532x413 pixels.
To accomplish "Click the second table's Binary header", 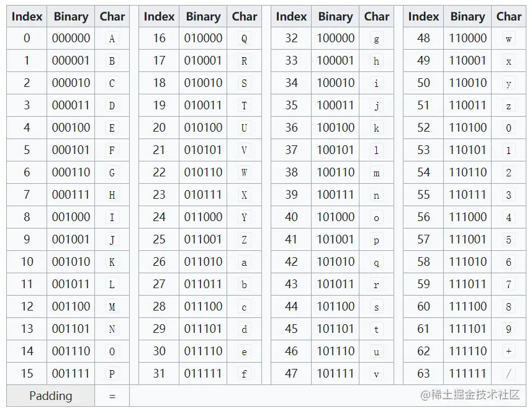I will (203, 16).
